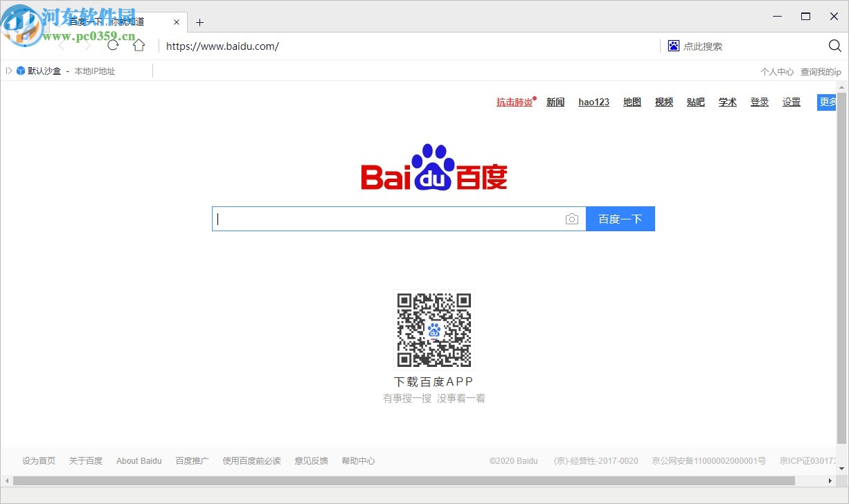This screenshot has width=849, height=504.
Task: Click the forward navigation arrow
Action: [x=87, y=45]
